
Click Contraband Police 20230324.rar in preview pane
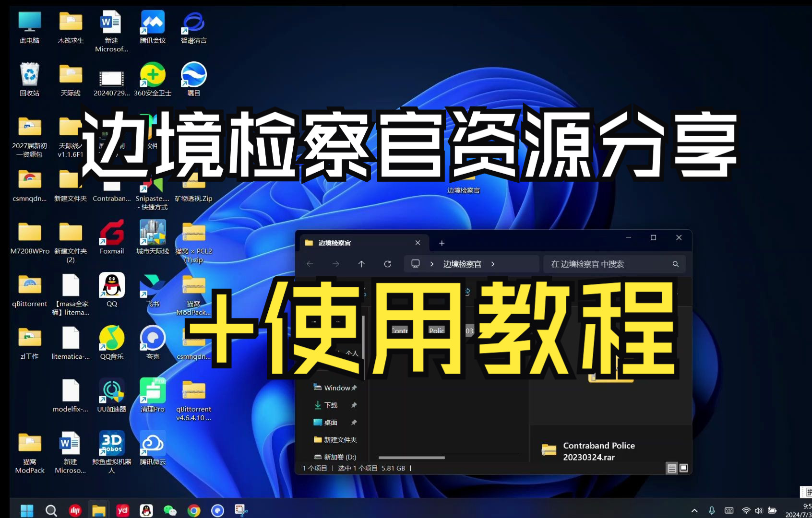click(x=599, y=451)
